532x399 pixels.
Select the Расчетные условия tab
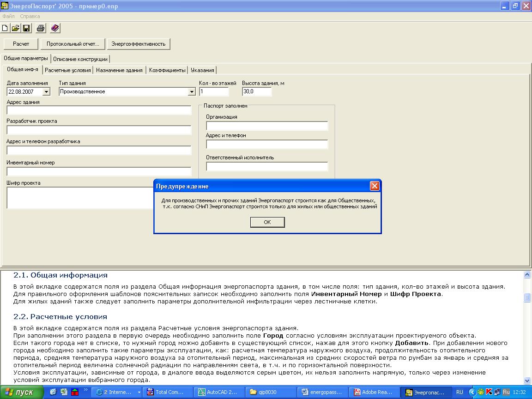pos(68,70)
